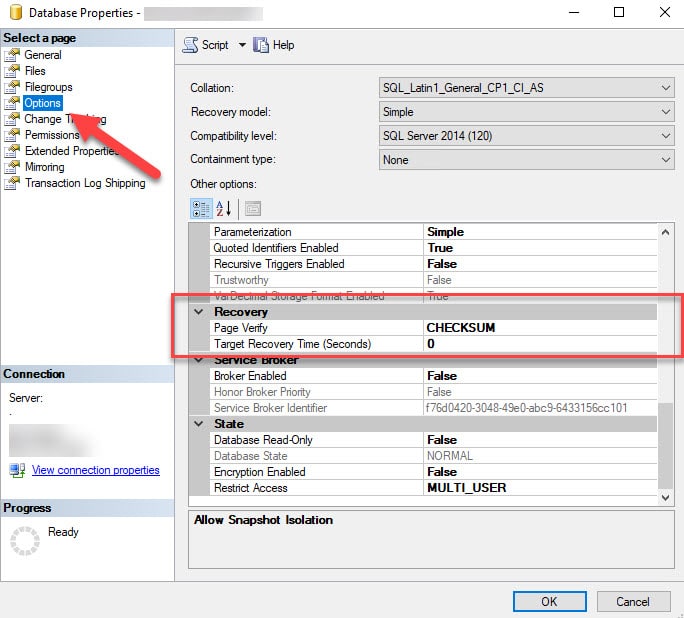
Task: Click the General page icon
Action: pos(12,55)
